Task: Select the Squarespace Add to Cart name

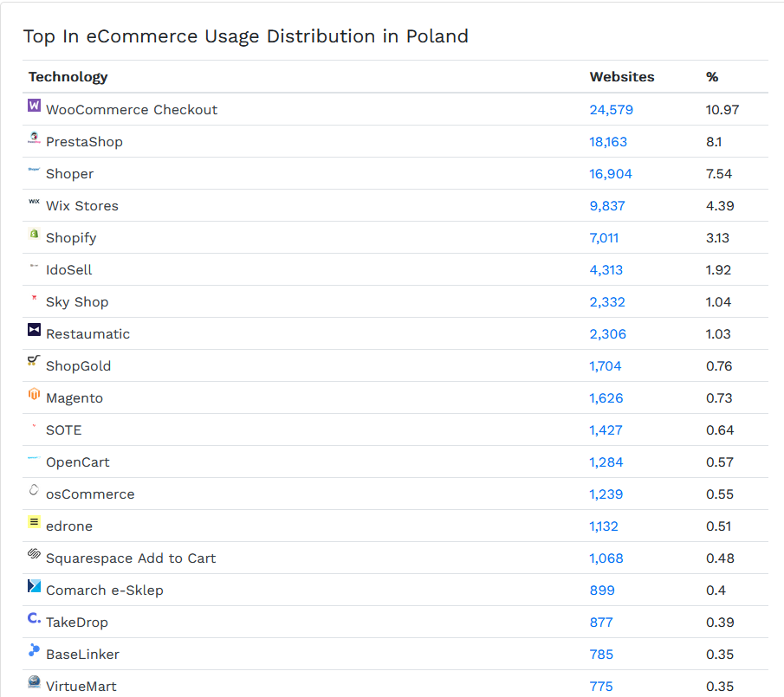Action: click(131, 558)
